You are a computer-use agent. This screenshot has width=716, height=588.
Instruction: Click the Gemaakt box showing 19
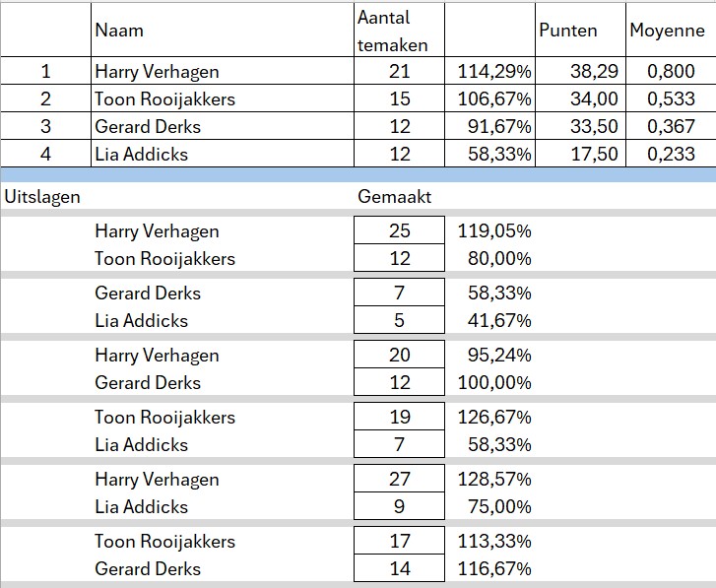pyautogui.click(x=399, y=418)
